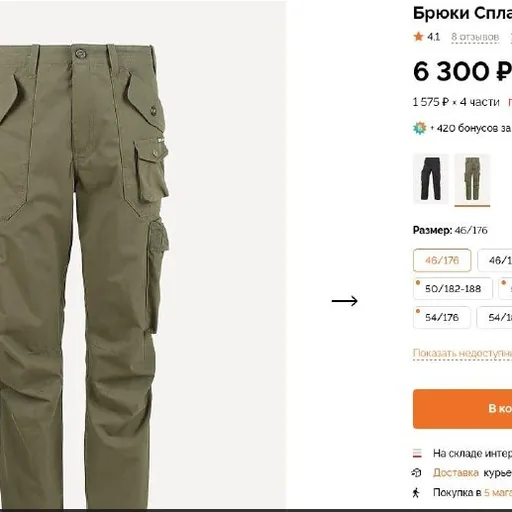The width and height of the screenshot is (512, 512).
Task: Open the 8 отзывов reviews link
Action: 475,37
